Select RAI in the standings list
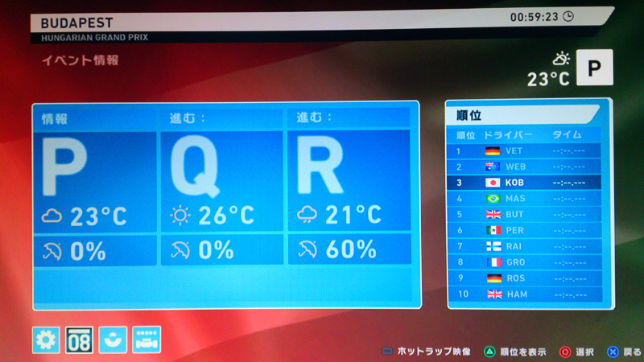 point(524,246)
